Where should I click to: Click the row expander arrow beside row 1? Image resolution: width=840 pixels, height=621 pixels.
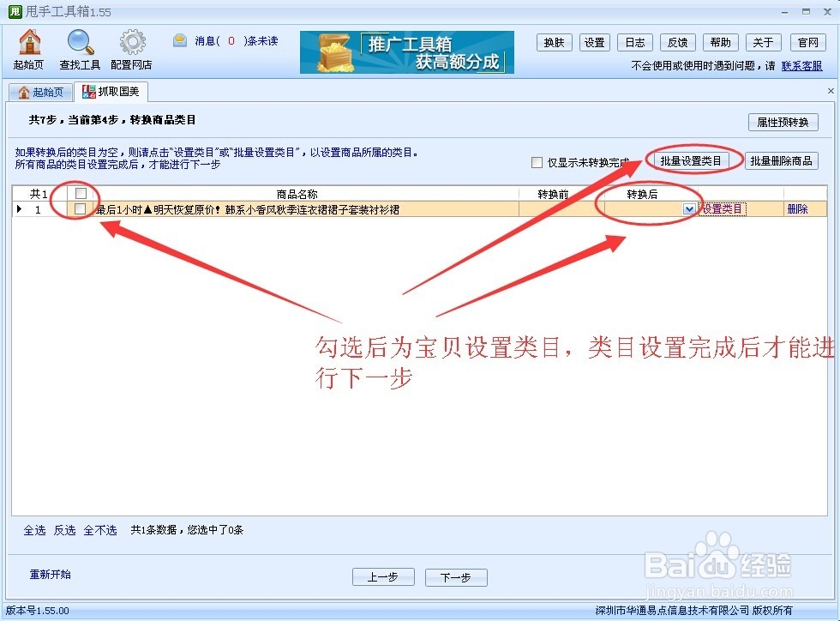(x=19, y=208)
